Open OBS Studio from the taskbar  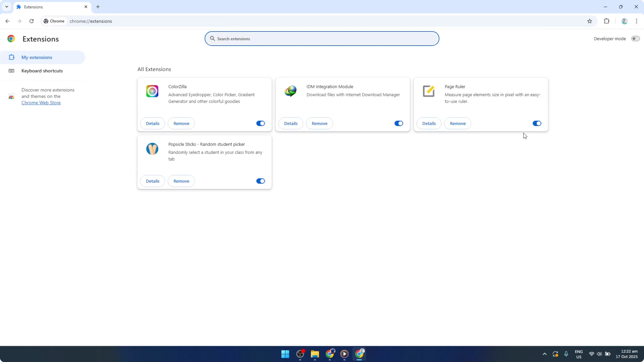[300, 354]
